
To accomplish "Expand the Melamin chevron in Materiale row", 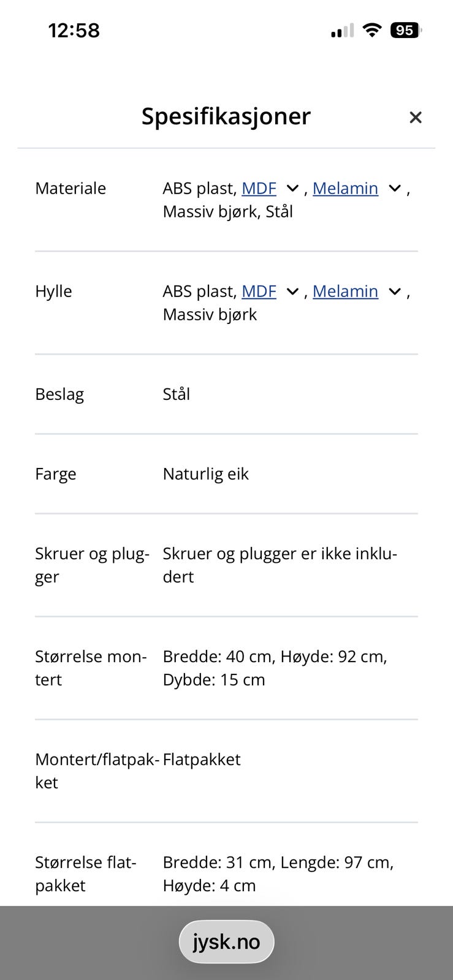I will [x=395, y=189].
